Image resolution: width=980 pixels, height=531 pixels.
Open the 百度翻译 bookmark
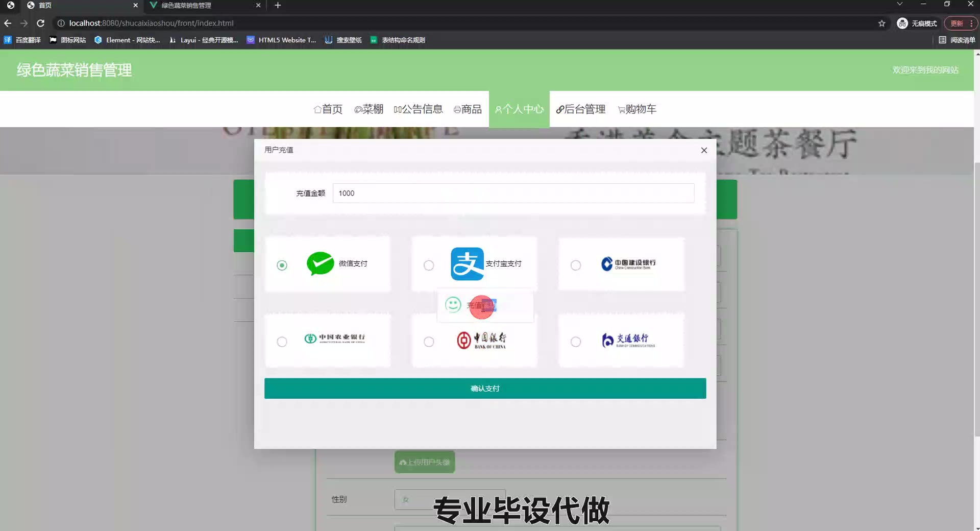pyautogui.click(x=22, y=40)
